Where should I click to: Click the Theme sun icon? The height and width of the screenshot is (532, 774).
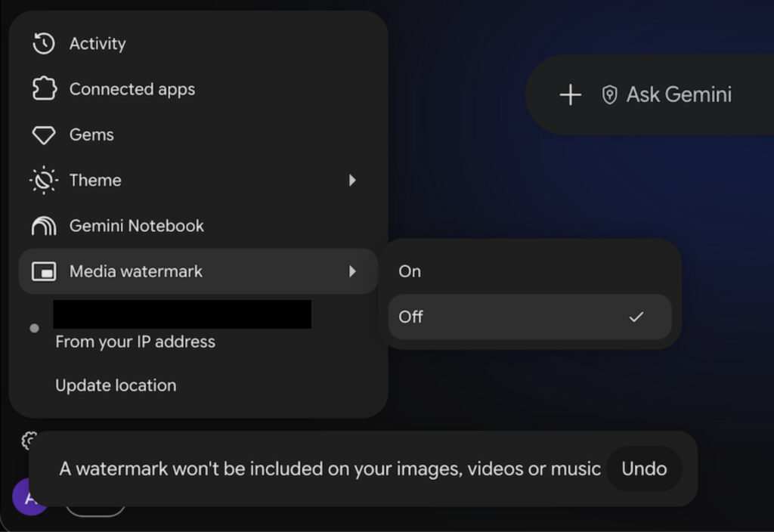pyautogui.click(x=43, y=180)
